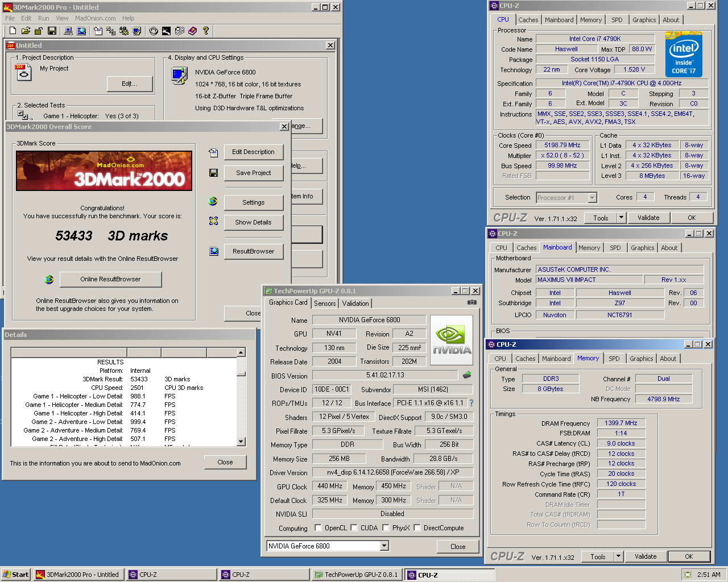The image size is (728, 582).
Task: Click the System Info computer toolbar icon
Action: pos(68,31)
